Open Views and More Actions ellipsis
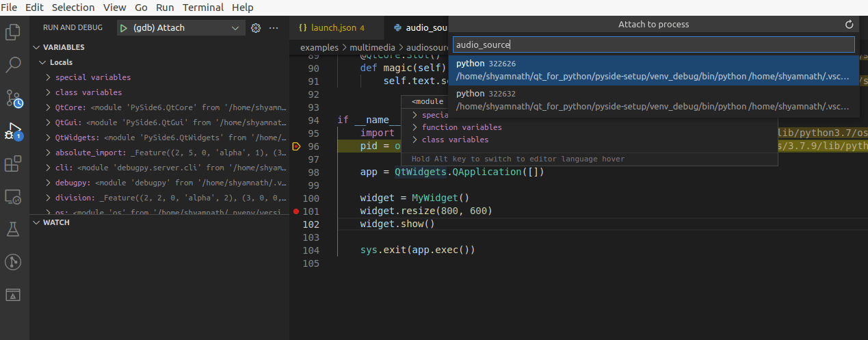This screenshot has width=868, height=340. [274, 28]
